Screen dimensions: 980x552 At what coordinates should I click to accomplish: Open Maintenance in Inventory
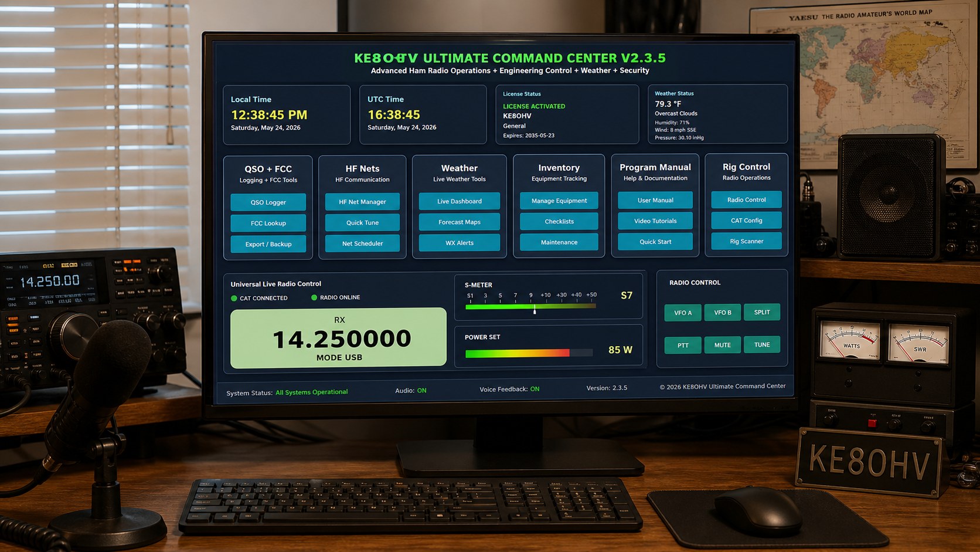(559, 242)
